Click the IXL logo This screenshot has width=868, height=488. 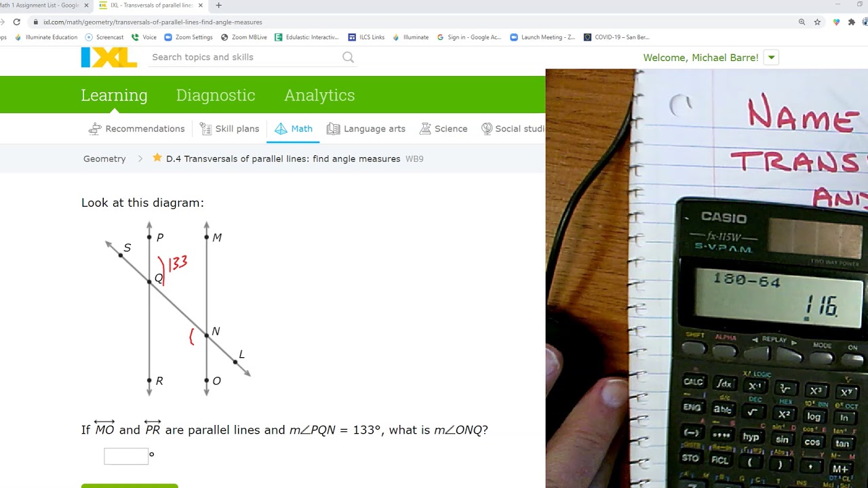[x=109, y=58]
